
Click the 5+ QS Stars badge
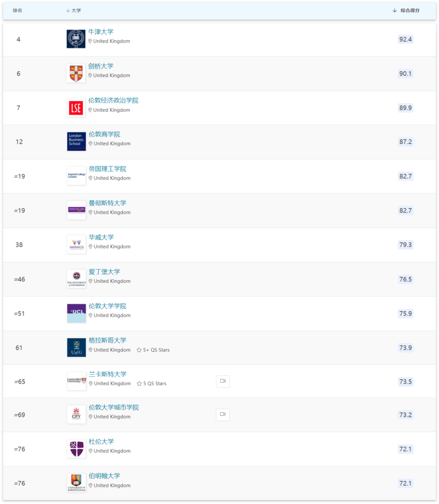click(x=153, y=350)
